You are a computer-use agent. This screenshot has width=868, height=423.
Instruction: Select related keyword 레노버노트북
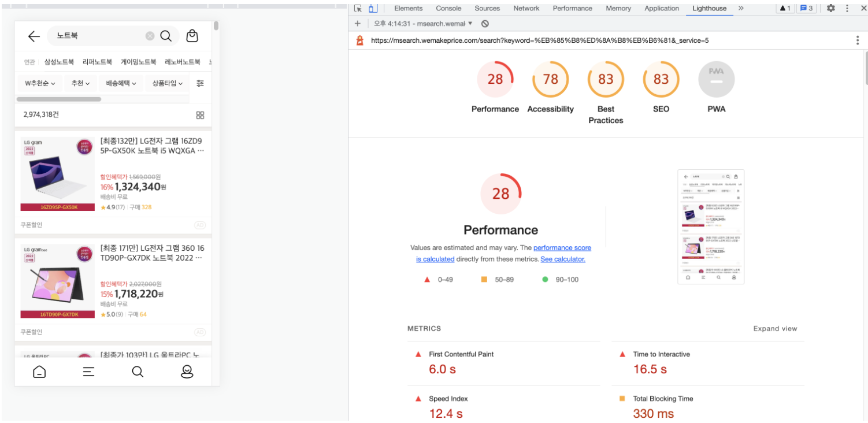point(182,62)
